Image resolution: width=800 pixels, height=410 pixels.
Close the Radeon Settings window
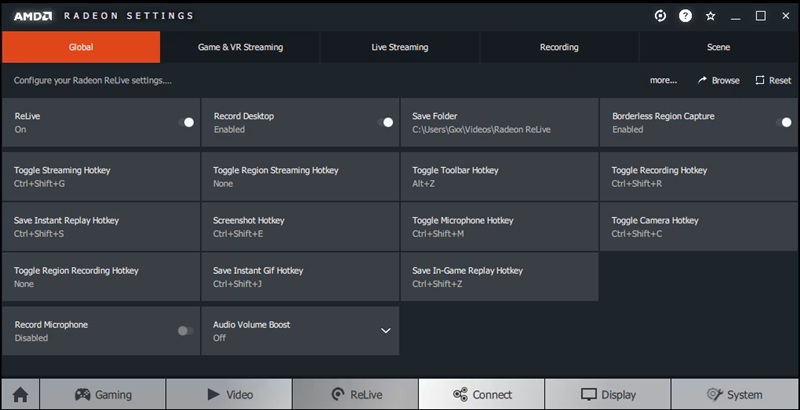tap(786, 16)
